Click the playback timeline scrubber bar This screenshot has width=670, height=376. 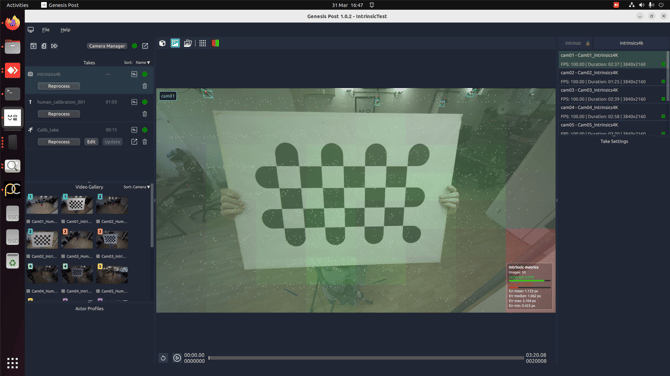[366, 358]
